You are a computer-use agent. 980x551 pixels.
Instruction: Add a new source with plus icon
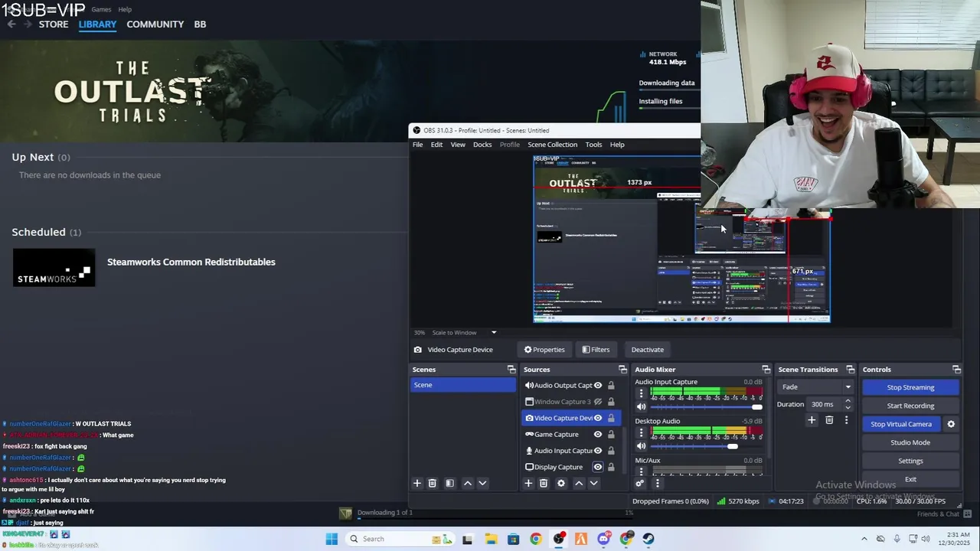tap(528, 483)
